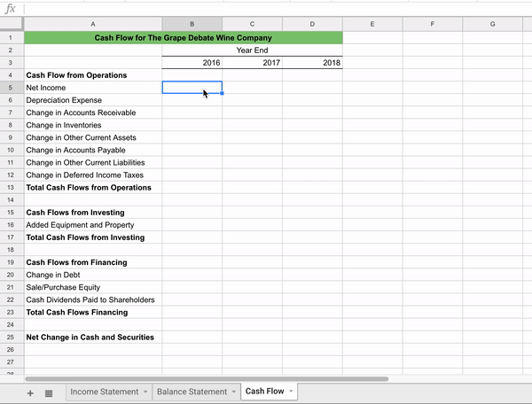Open Cash Flow tab dropdown arrow

pos(291,391)
